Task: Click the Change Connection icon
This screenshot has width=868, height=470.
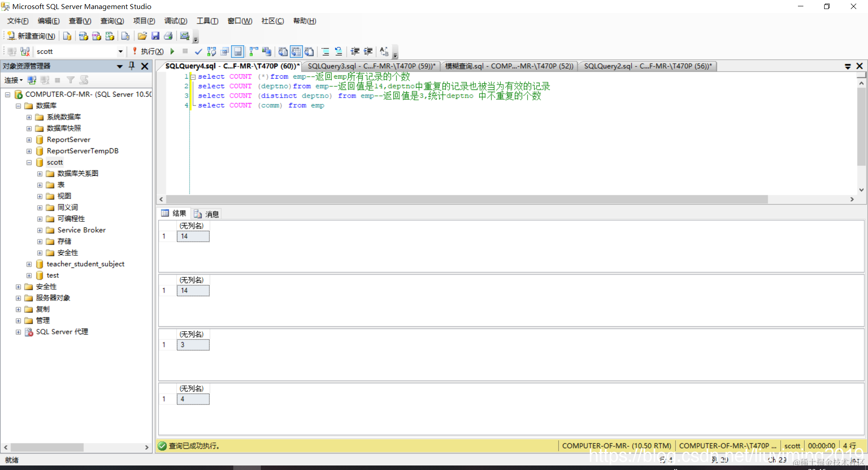Action: 25,52
